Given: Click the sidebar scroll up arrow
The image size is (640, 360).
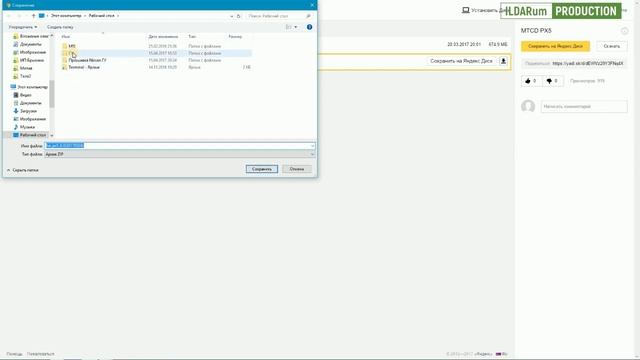Looking at the screenshot, I should (52, 36).
